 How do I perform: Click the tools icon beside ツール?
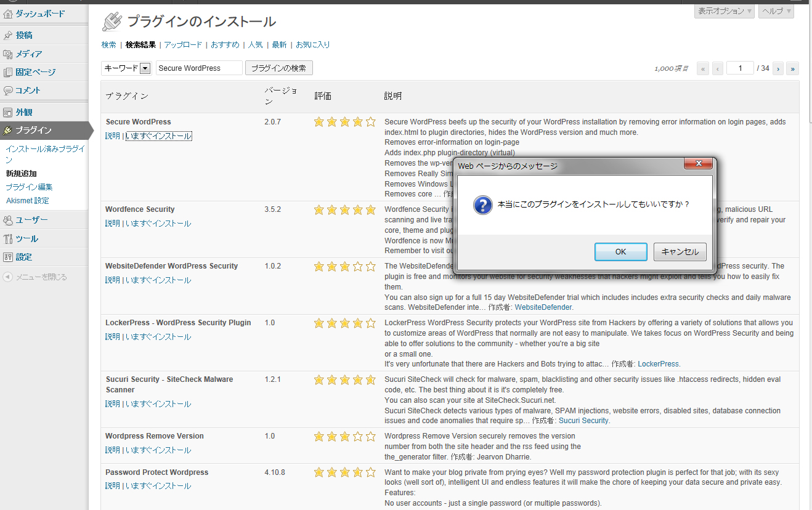point(8,238)
